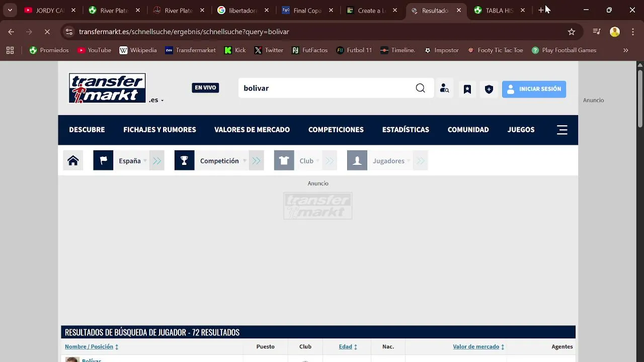Go back in browser history
The width and height of the screenshot is (644, 362).
(x=11, y=32)
